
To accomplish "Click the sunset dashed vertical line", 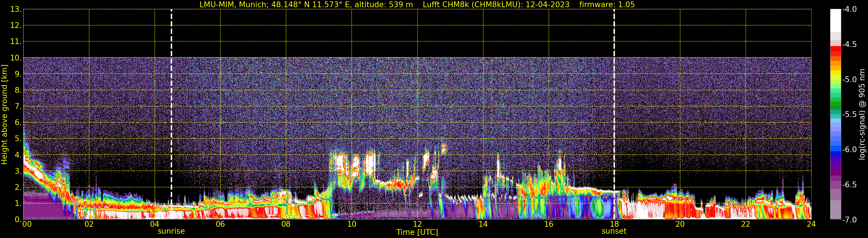I will (614, 101).
